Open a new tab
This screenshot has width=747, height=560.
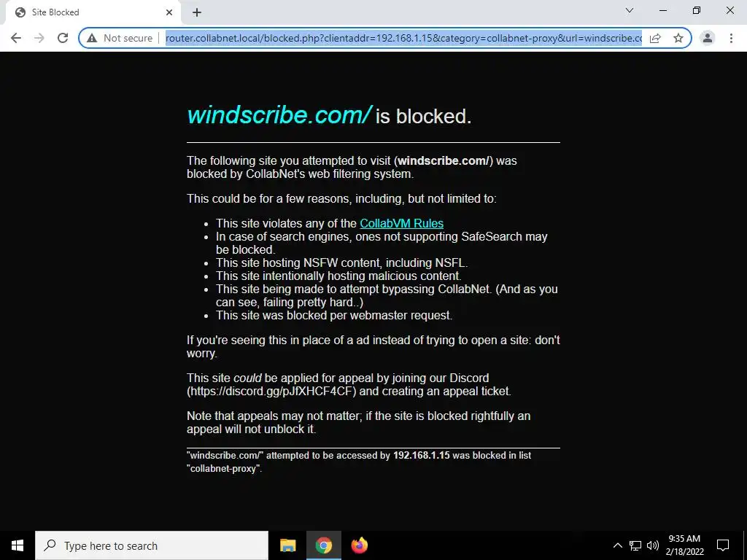197,12
